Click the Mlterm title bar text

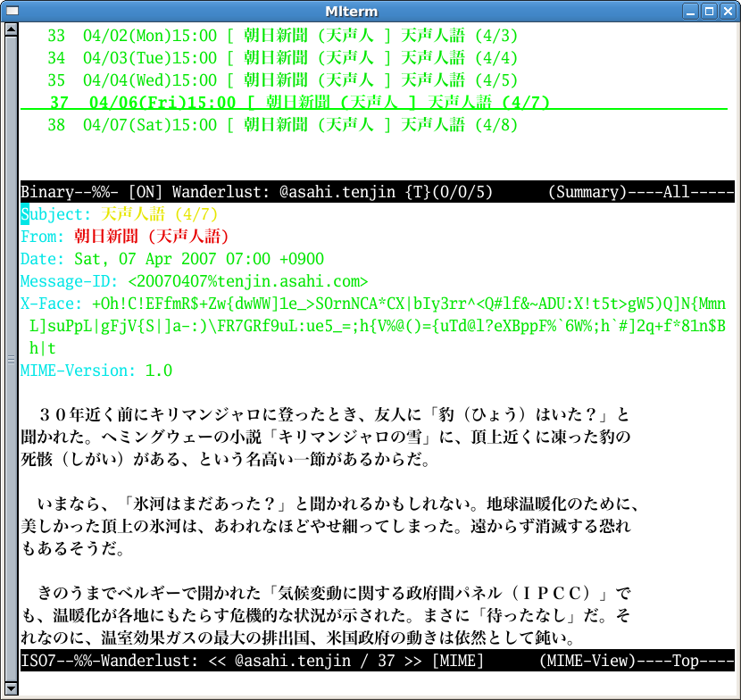tap(352, 12)
